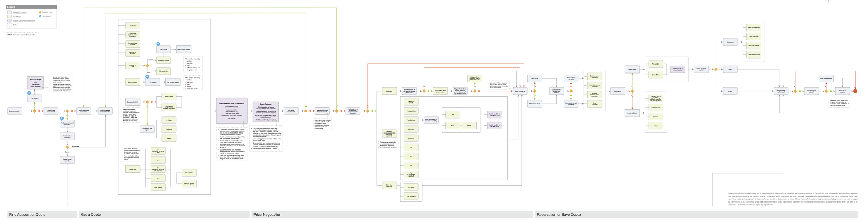Click the Existing account? question box
The height and width of the screenshot is (223, 868).
15,111
